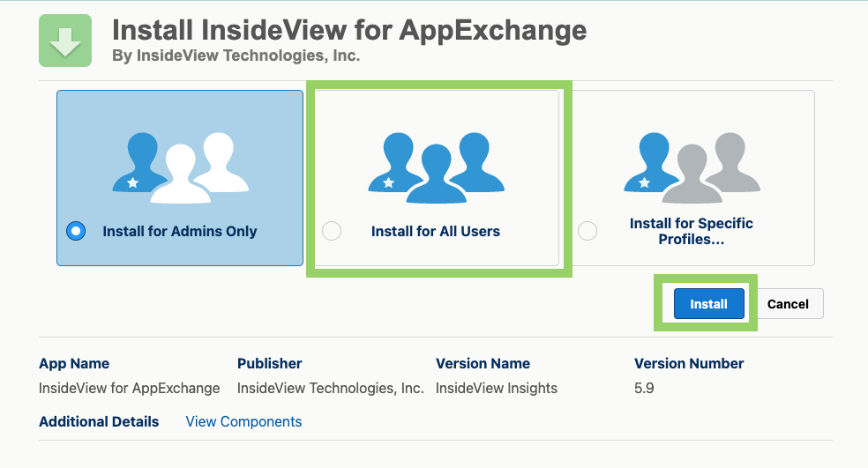
Task: Select the Install for Admins Only radio button
Action: [x=76, y=231]
